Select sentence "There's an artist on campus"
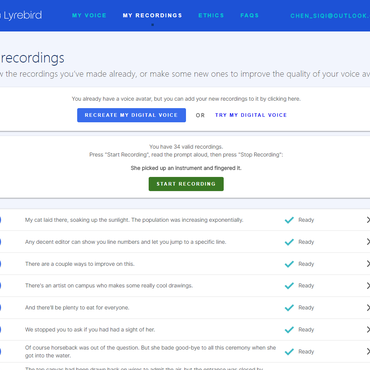Image resolution: width=370 pixels, height=370 pixels. click(x=109, y=286)
